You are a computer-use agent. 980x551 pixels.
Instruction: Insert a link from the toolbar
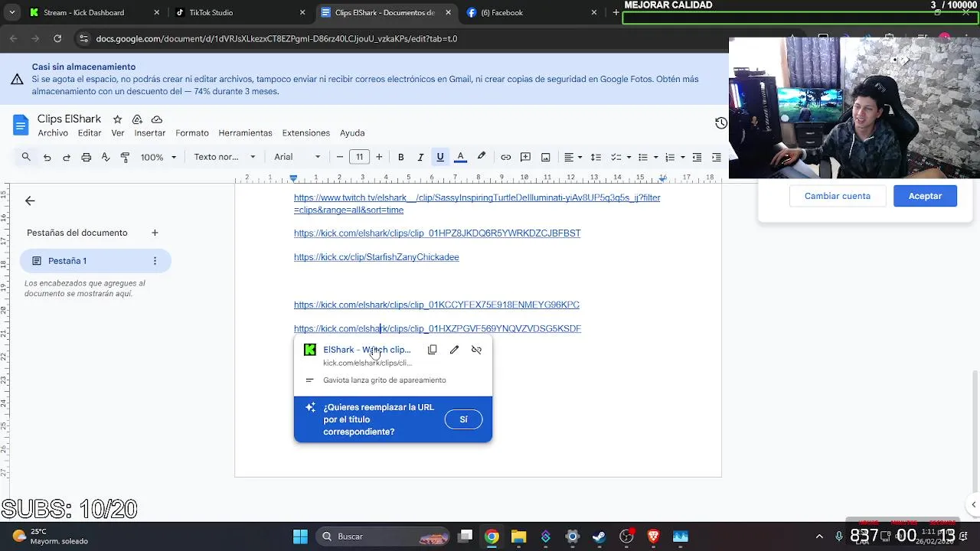(x=506, y=157)
